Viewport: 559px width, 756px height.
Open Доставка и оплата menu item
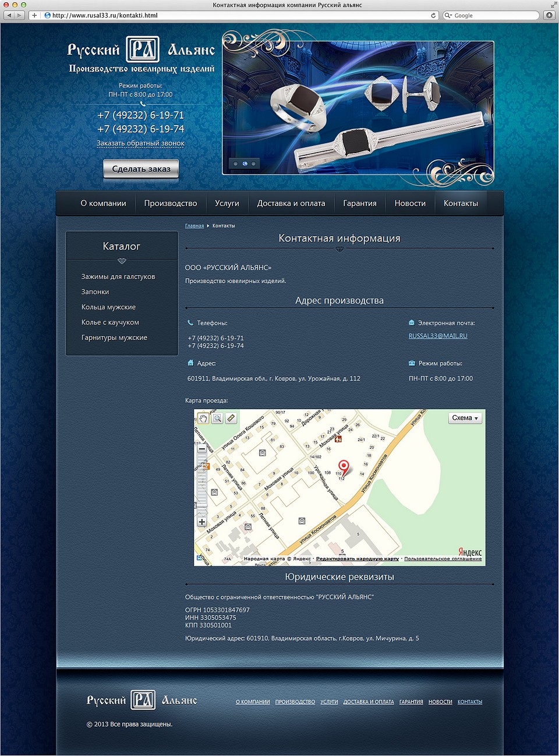click(x=291, y=203)
